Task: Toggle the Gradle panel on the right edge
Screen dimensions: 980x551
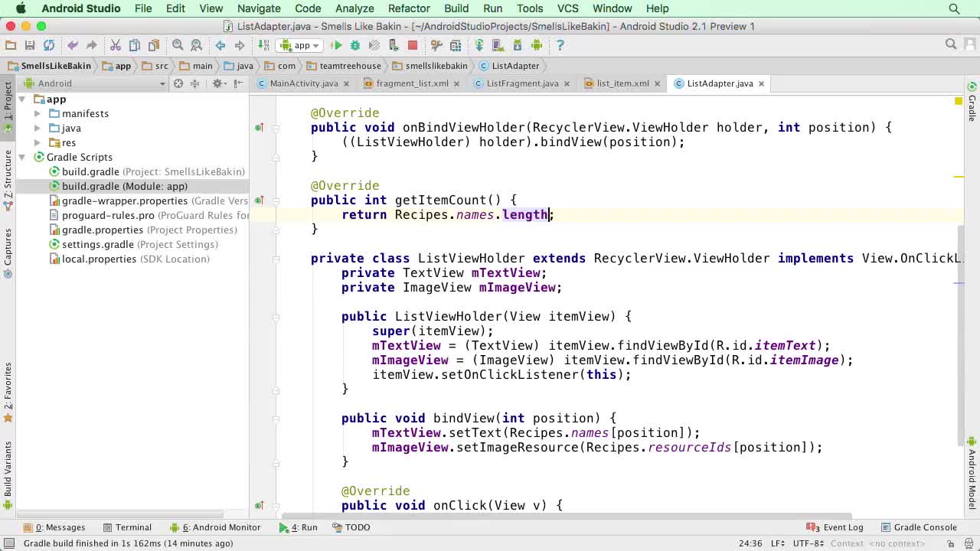Action: 972,102
